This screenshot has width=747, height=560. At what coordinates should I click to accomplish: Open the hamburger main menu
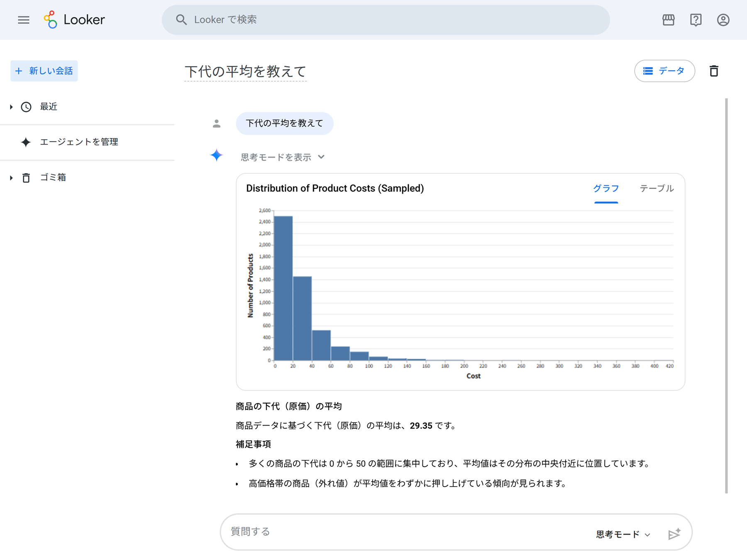pyautogui.click(x=24, y=20)
